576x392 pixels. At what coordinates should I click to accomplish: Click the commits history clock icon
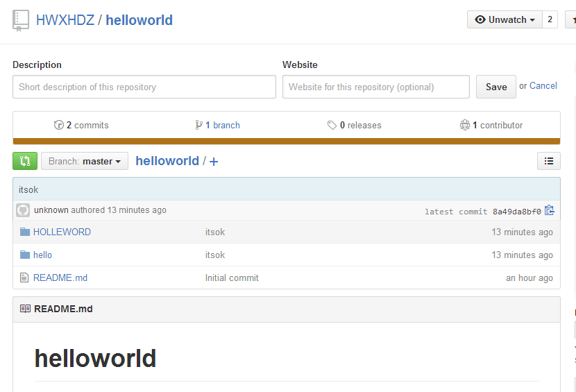point(58,126)
